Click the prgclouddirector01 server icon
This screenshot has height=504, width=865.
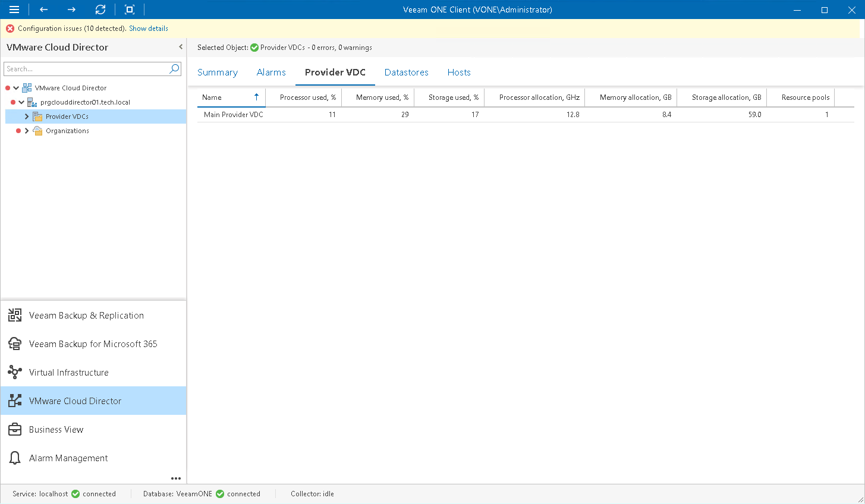[x=32, y=102]
